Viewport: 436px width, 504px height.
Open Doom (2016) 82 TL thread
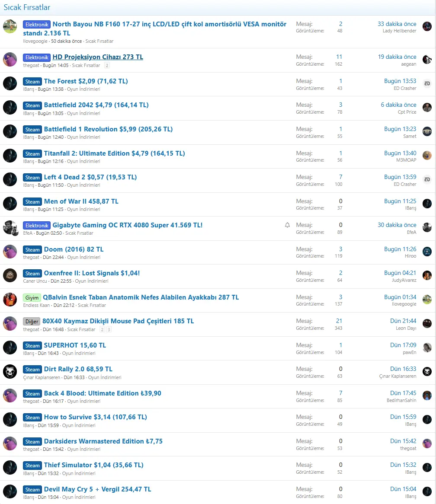[74, 249]
